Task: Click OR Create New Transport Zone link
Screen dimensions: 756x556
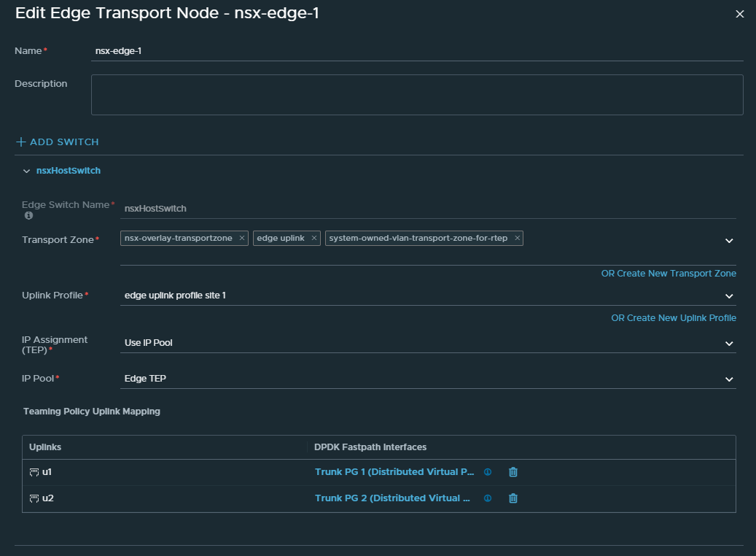Action: tap(668, 274)
